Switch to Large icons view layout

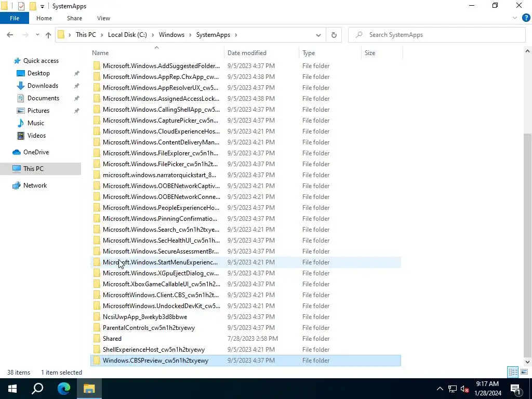coord(524,372)
